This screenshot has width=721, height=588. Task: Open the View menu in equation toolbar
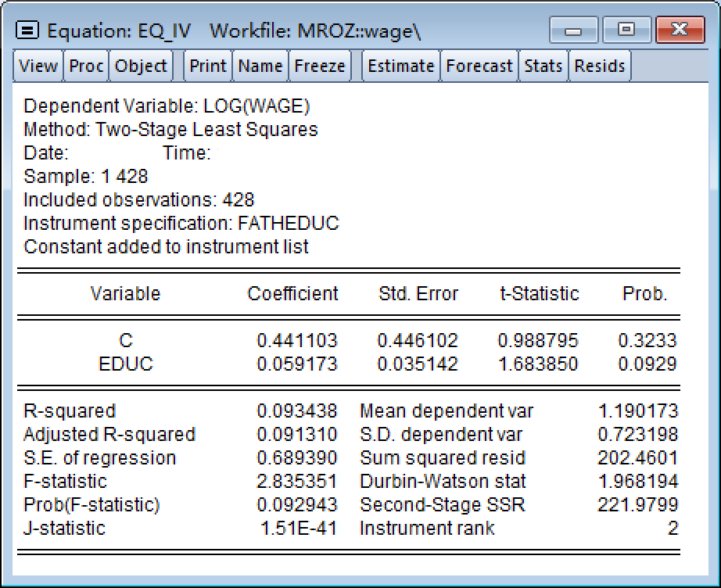point(38,66)
